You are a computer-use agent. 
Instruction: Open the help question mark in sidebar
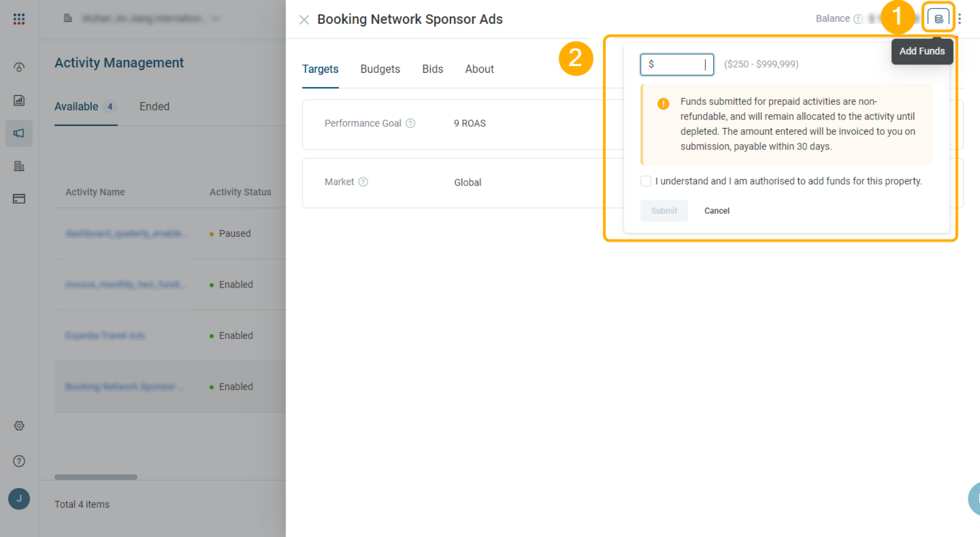pos(19,461)
